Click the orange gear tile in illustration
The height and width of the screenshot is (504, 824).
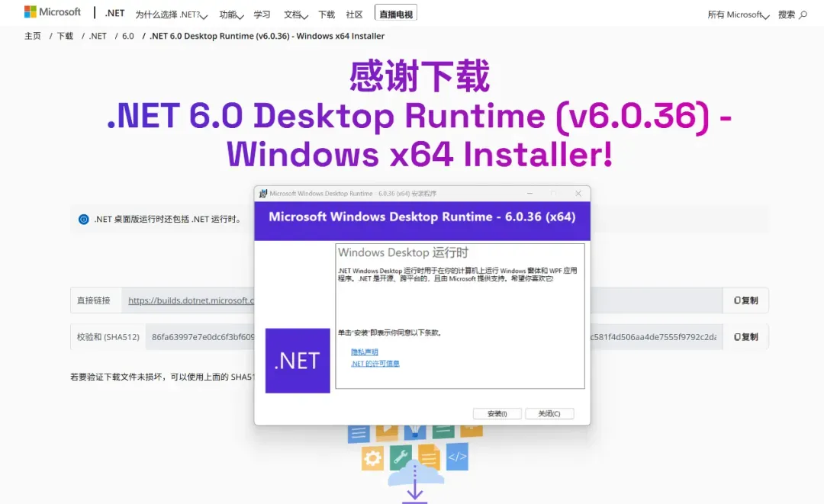click(372, 458)
